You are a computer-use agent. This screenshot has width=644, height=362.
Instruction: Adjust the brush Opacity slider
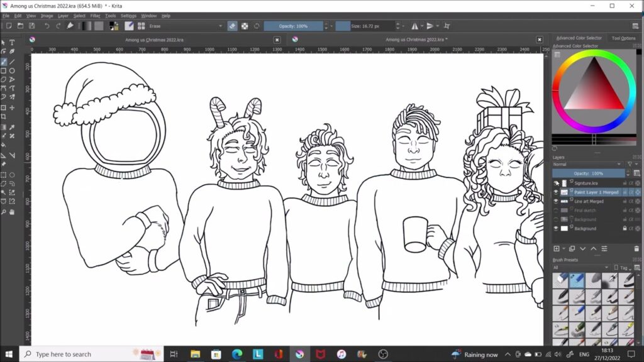pos(293,26)
